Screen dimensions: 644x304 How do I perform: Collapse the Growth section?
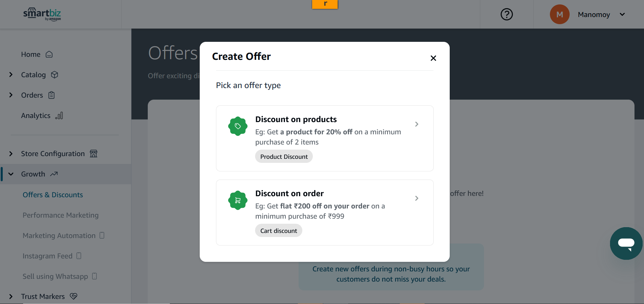click(x=11, y=174)
